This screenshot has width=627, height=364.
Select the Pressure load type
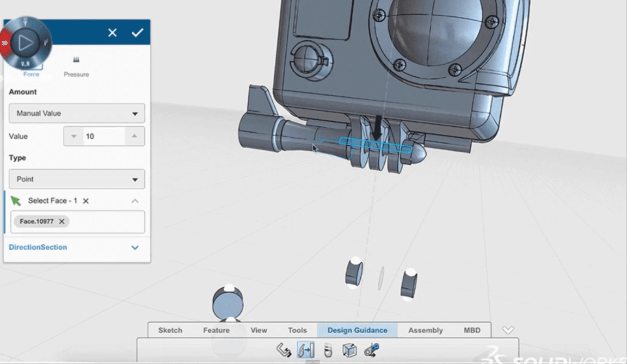coord(76,66)
